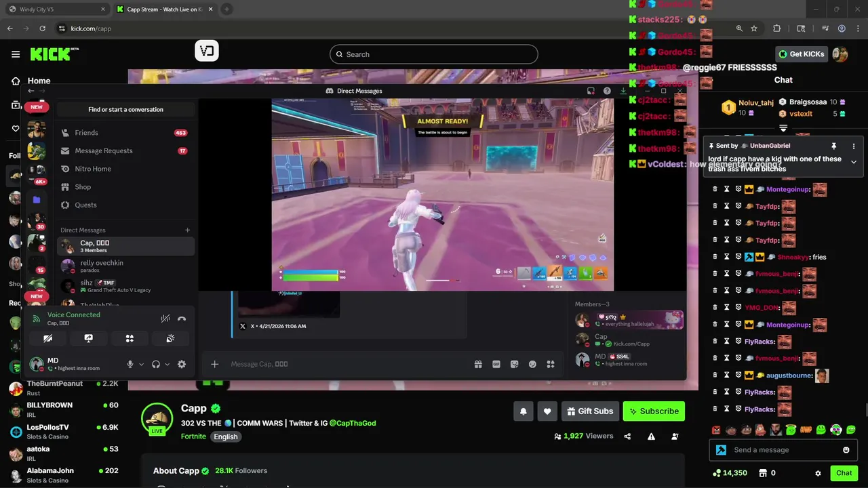
Task: Open the Fortnite category link
Action: point(193,436)
